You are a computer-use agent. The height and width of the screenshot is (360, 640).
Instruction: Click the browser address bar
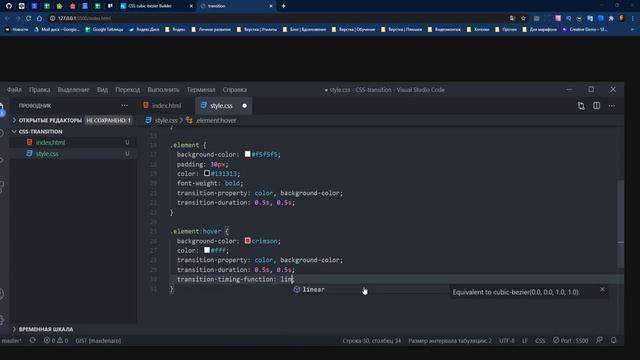point(278,18)
